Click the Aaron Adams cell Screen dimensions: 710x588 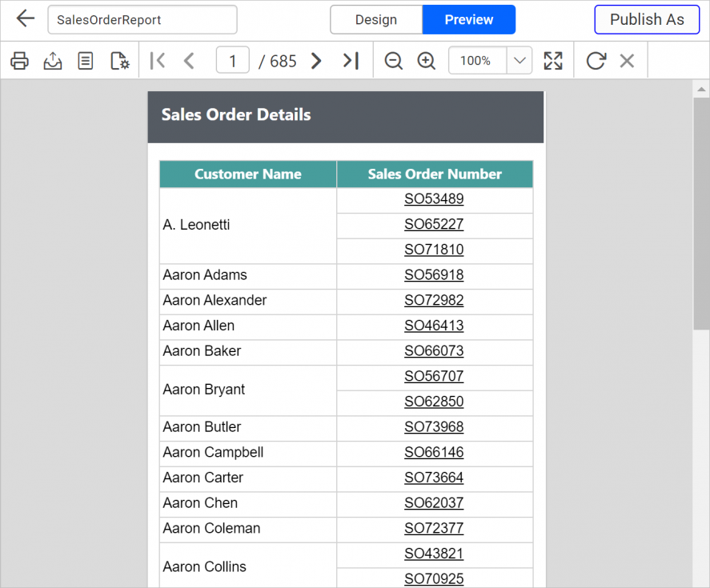coord(248,276)
